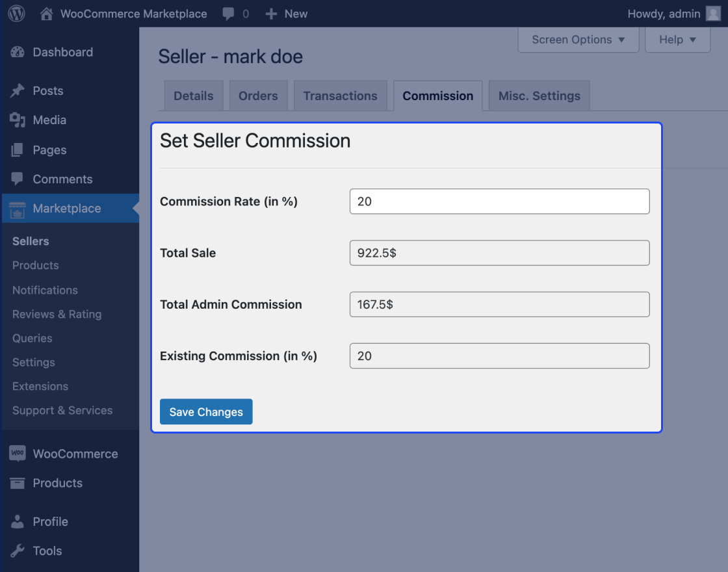Click the WordPress logo icon

point(16,14)
